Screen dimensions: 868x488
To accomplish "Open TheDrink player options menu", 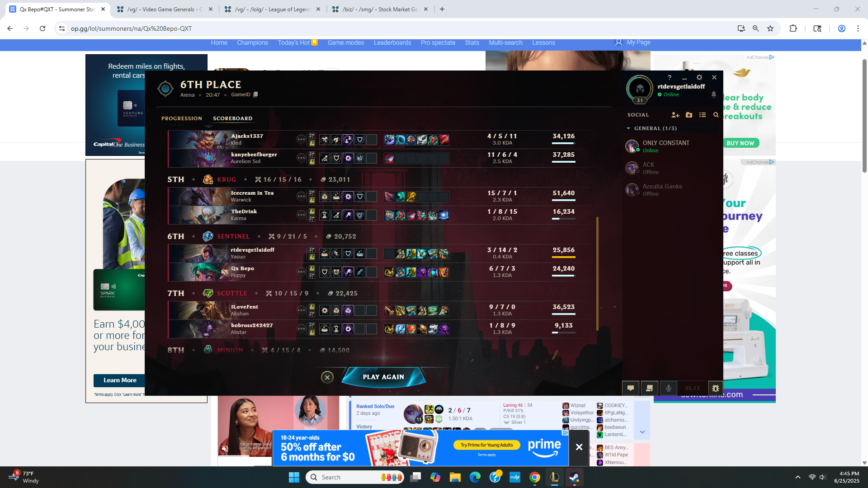I will (x=301, y=215).
